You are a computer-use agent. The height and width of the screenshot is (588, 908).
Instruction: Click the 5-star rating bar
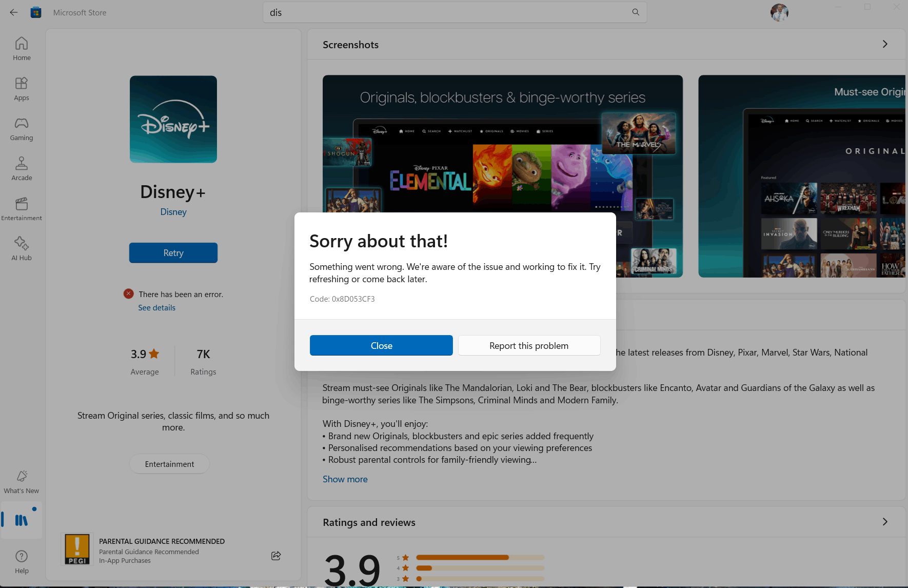(480, 557)
